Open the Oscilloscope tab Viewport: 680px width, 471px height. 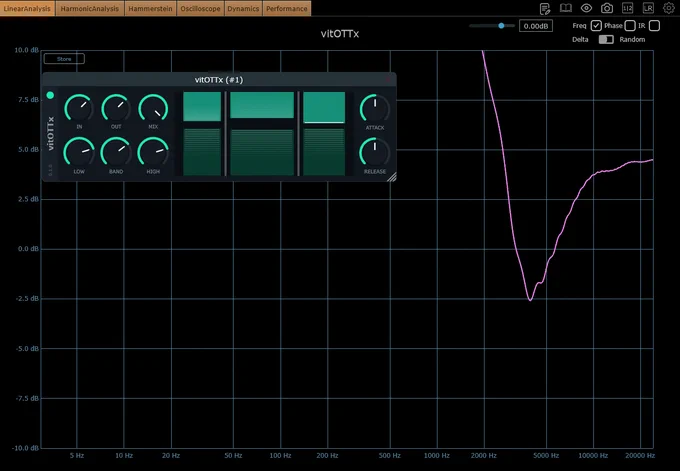pyautogui.click(x=200, y=8)
